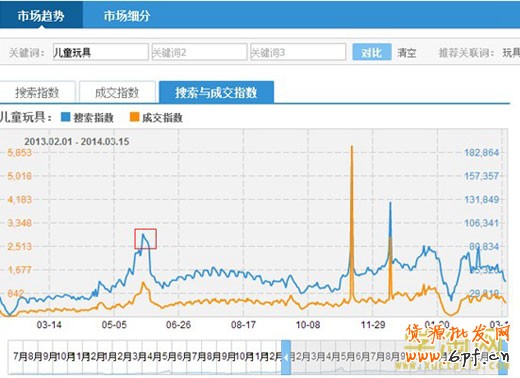This screenshot has height=378, width=520.
Task: Click the 清空 clear link
Action: click(x=406, y=53)
